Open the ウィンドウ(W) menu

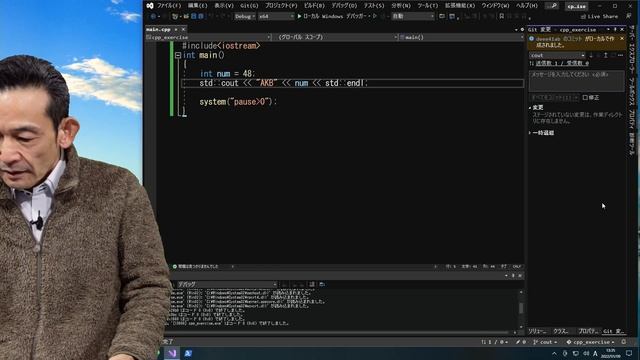pos(495,6)
